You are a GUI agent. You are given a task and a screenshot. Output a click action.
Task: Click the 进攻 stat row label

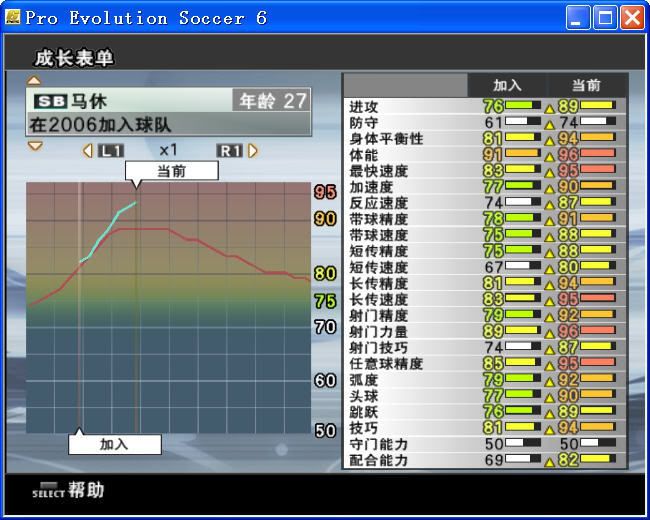pos(364,106)
